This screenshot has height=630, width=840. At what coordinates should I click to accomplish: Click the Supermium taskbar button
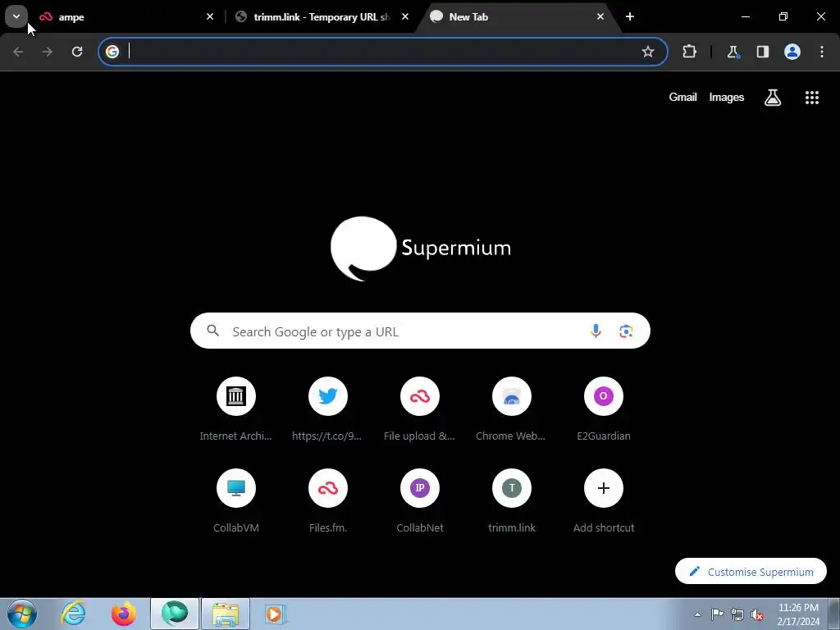coord(175,614)
